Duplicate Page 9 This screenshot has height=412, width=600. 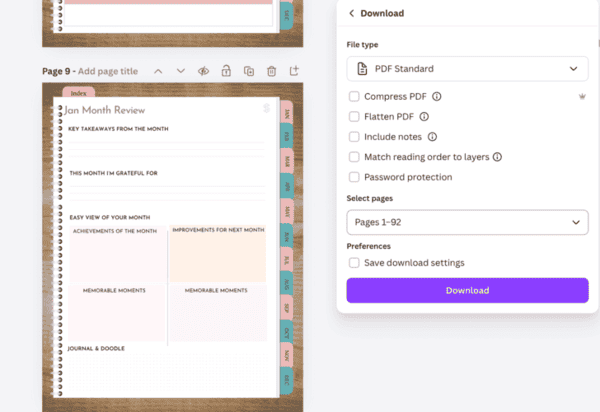point(249,71)
